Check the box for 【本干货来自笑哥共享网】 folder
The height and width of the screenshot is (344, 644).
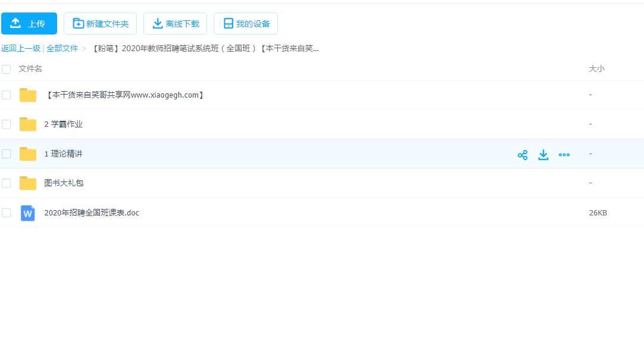[6, 95]
